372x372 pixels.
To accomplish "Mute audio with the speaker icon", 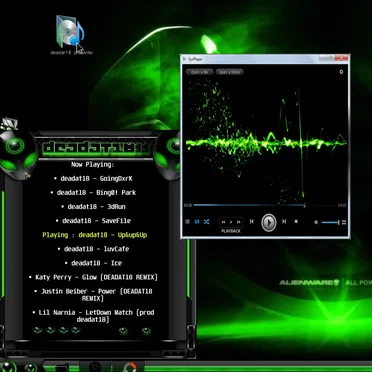I will (316, 222).
